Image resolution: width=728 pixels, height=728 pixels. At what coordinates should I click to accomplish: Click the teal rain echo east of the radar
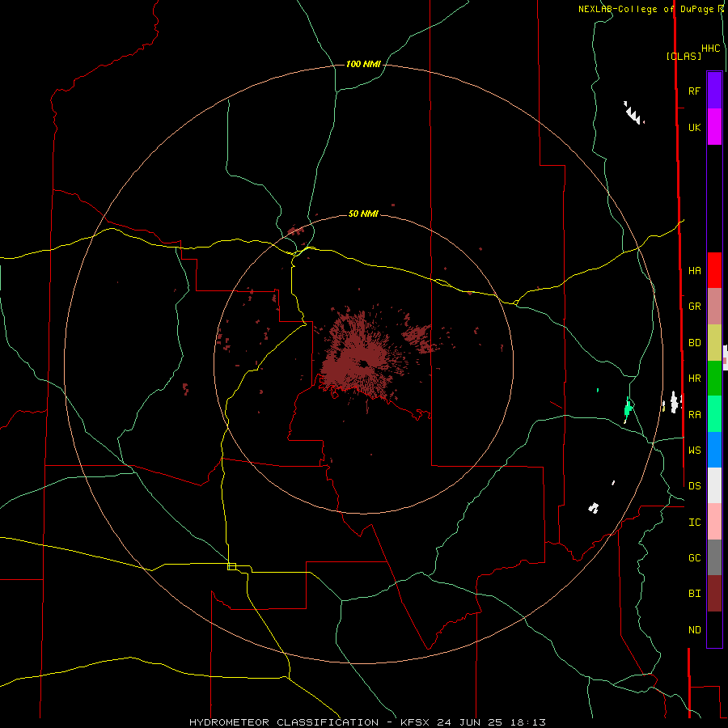pyautogui.click(x=628, y=409)
